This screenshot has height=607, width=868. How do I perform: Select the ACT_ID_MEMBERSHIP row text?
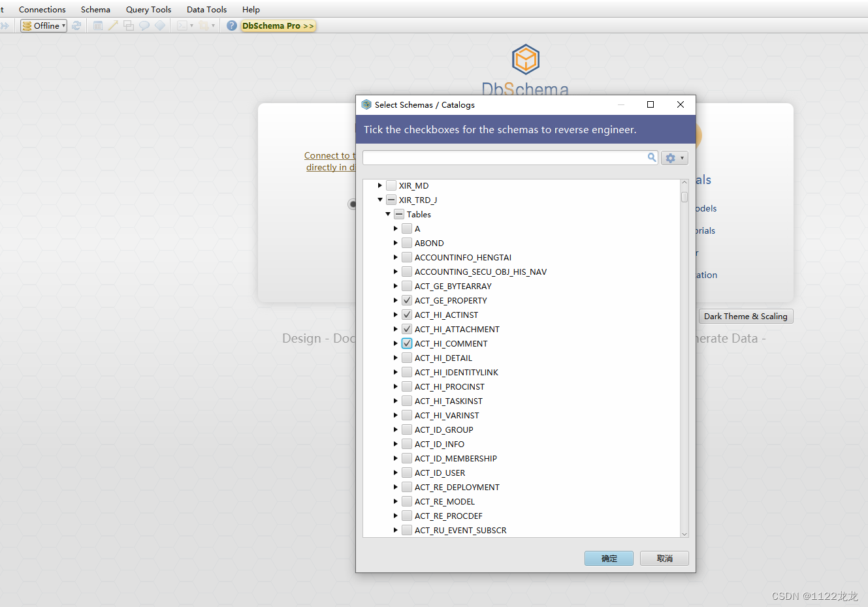pos(456,458)
